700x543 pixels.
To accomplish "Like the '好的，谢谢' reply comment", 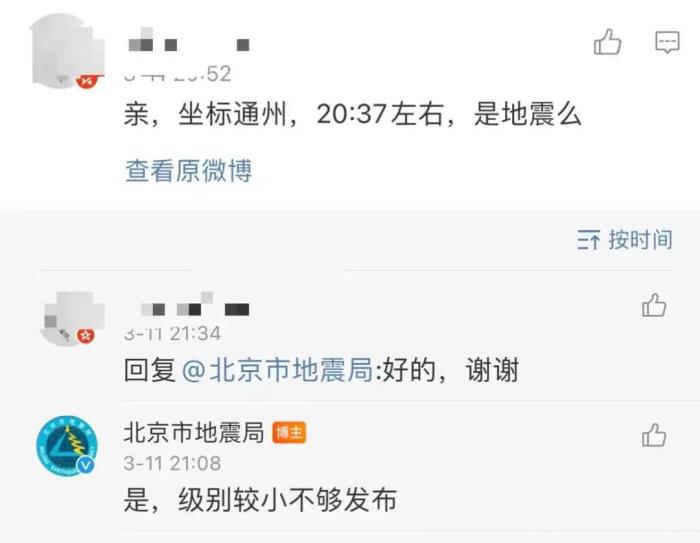I will 654,305.
